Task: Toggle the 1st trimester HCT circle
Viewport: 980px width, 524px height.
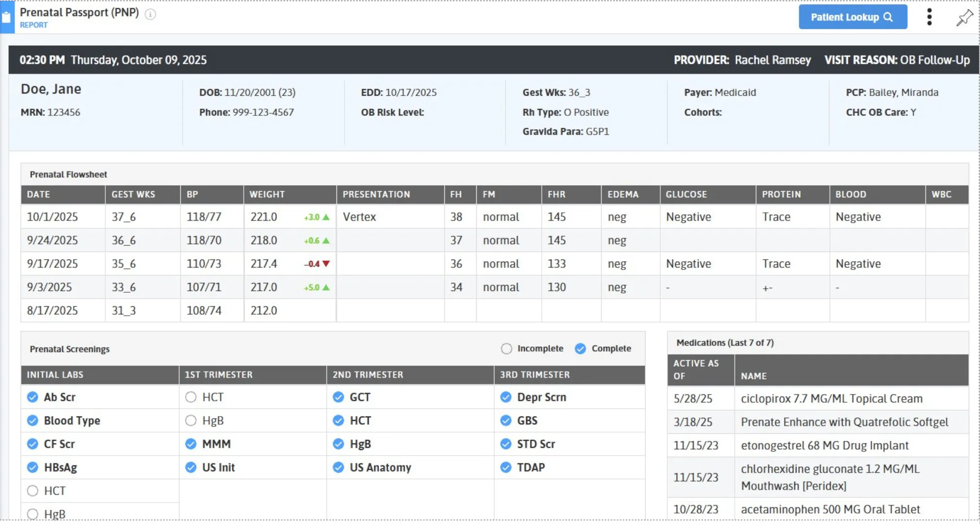Action: (191, 397)
